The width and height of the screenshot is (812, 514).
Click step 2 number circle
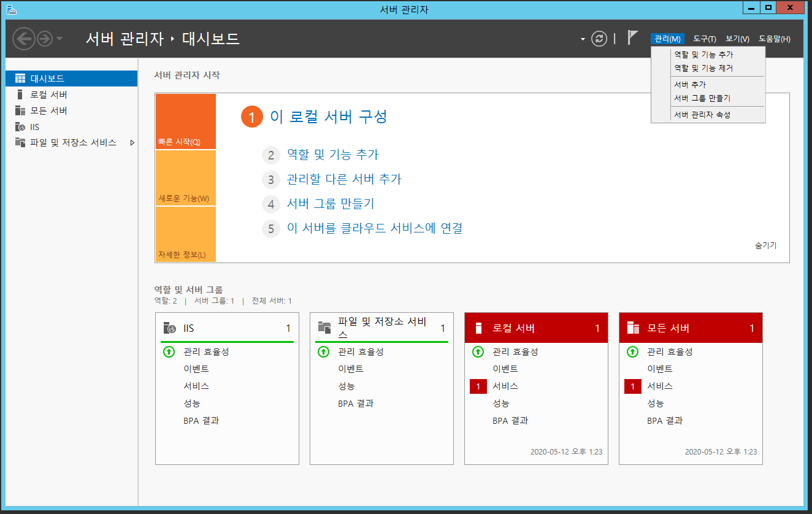[x=271, y=155]
